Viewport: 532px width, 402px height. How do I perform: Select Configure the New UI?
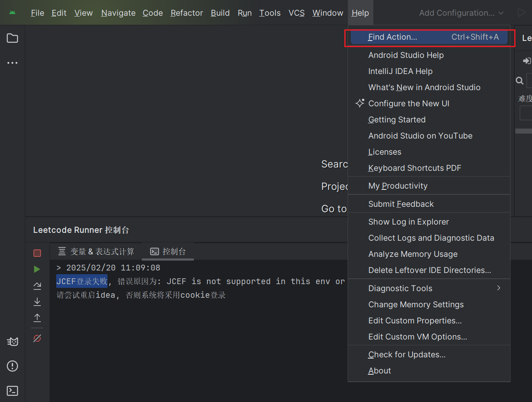point(429,103)
